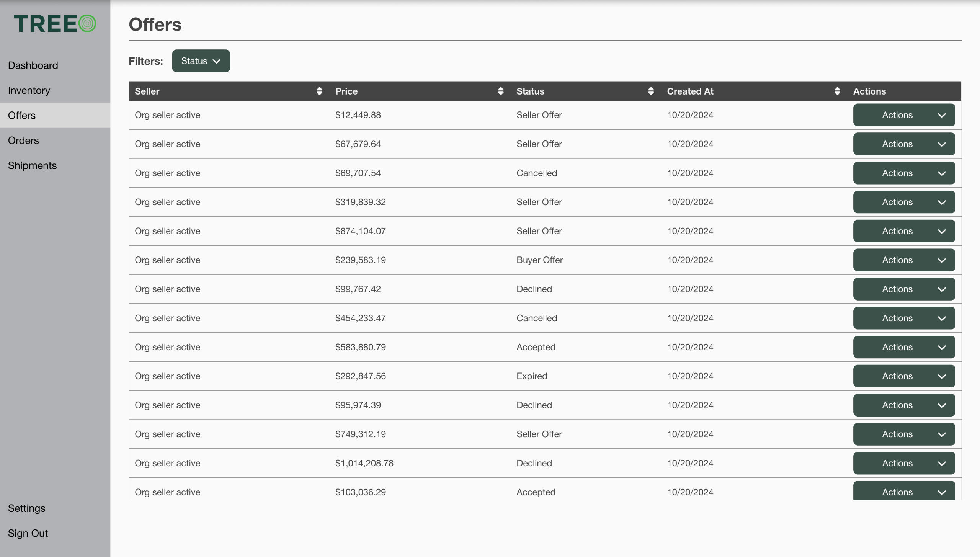
Task: Open Actions for the $454,233.47 Cancelled offer
Action: 903,318
